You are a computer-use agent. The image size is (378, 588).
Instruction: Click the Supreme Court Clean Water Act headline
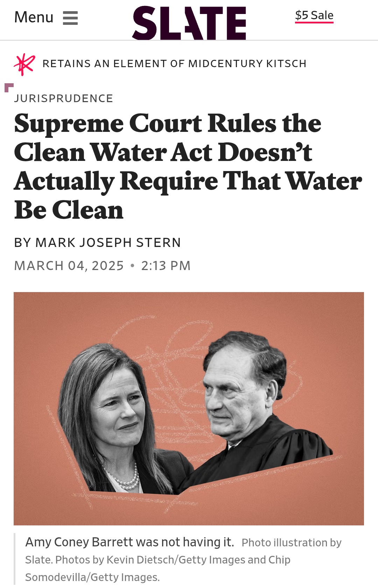(188, 167)
